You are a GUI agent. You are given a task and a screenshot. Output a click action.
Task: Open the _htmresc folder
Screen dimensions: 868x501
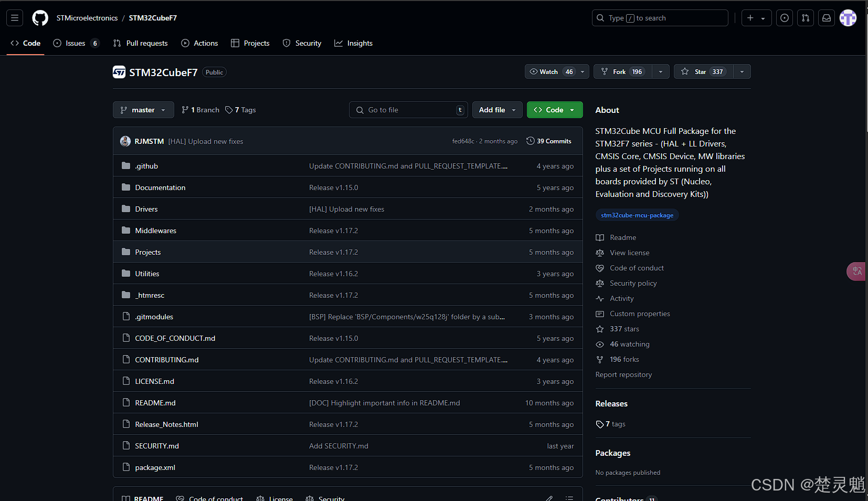(x=150, y=295)
